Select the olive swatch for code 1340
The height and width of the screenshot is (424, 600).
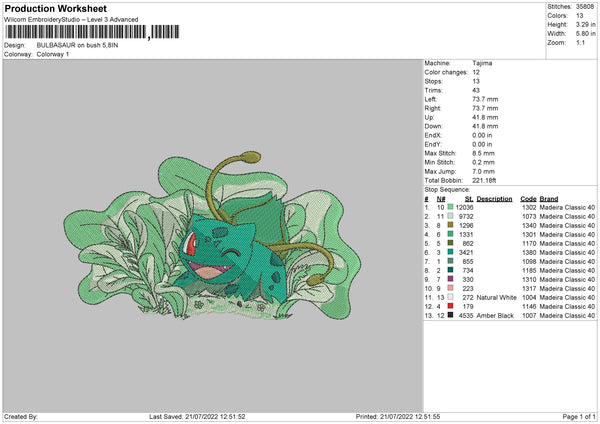pos(451,225)
